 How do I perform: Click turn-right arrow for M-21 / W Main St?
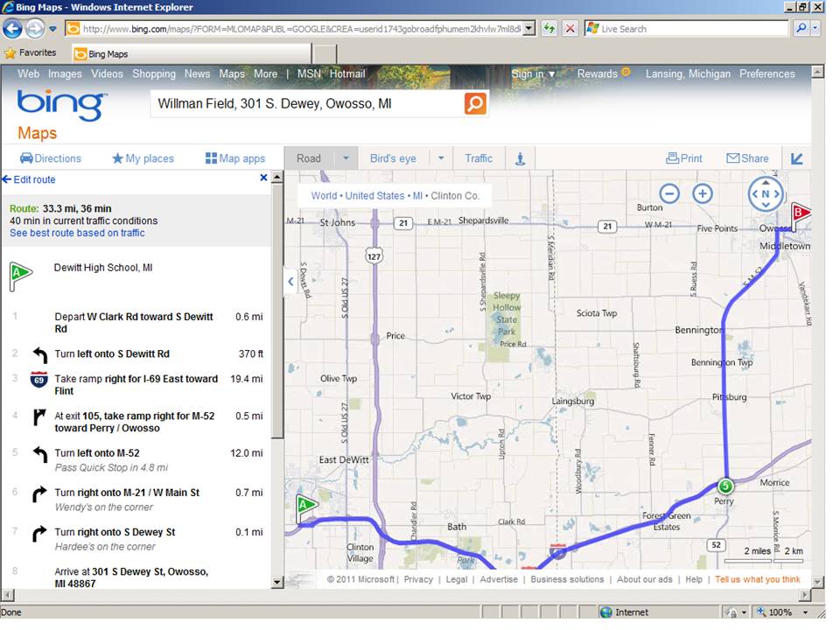pyautogui.click(x=39, y=493)
